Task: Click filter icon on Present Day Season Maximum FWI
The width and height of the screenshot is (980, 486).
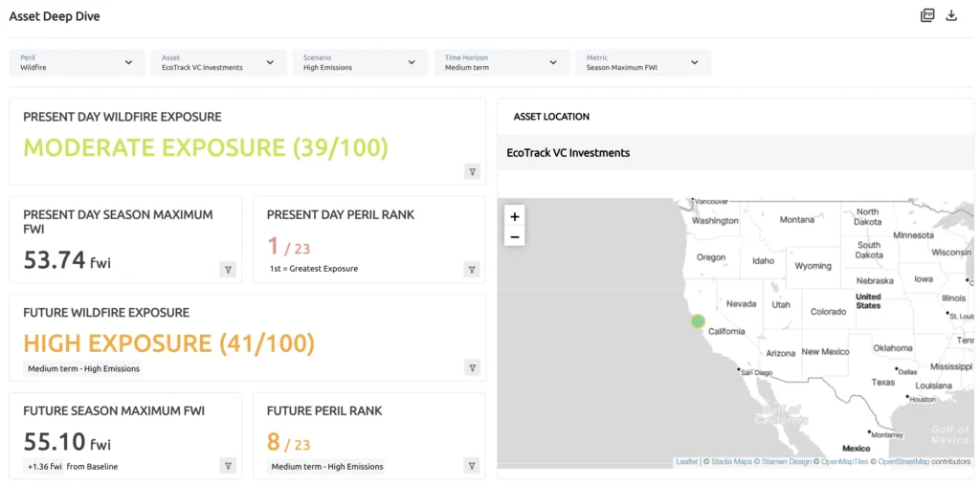Action: point(228,270)
